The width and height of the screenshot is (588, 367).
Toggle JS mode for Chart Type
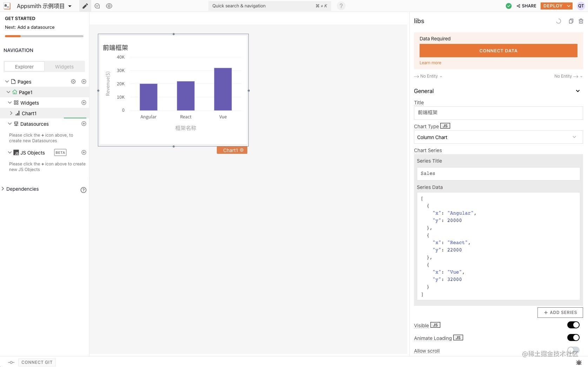[x=445, y=126]
